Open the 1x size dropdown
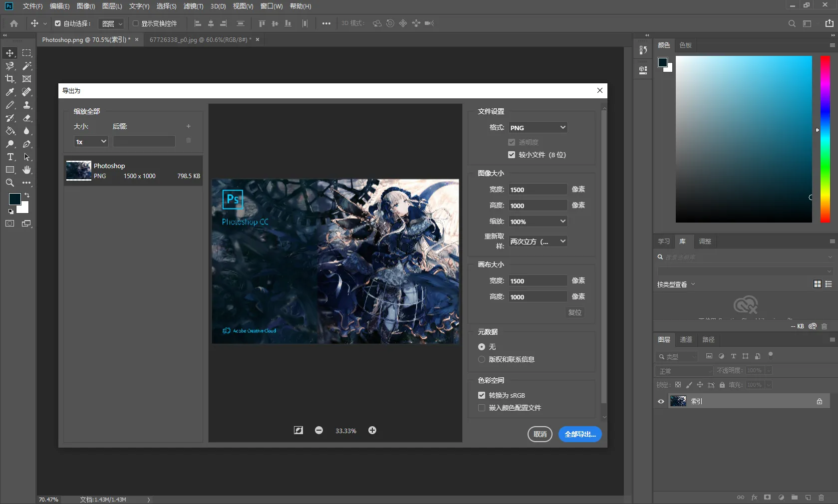Screen dimensions: 838x504 point(91,142)
